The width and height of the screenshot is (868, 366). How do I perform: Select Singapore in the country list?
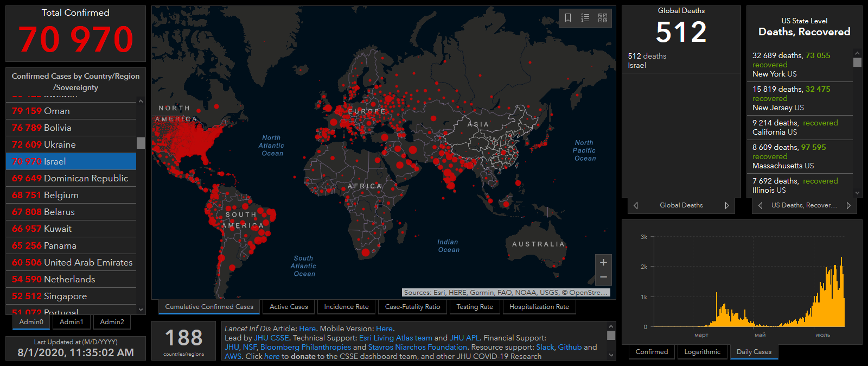[x=71, y=296]
